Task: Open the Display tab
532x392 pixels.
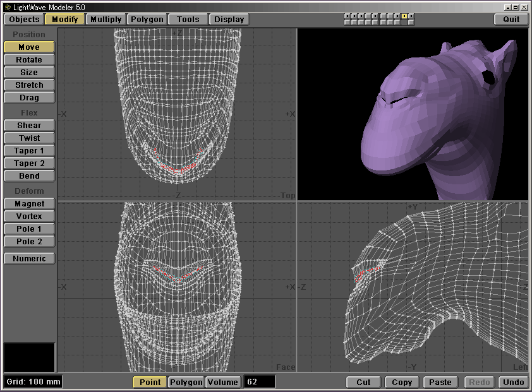Action: pos(229,19)
